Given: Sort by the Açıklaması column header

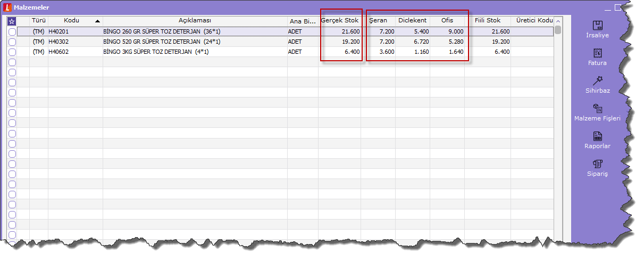Looking at the screenshot, I should click(195, 21).
